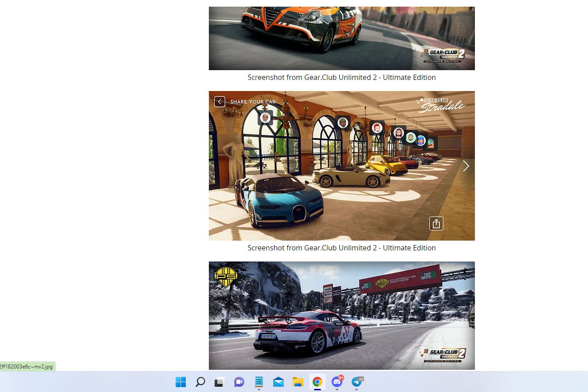Click the right chevron arrow on the garage image

click(466, 166)
